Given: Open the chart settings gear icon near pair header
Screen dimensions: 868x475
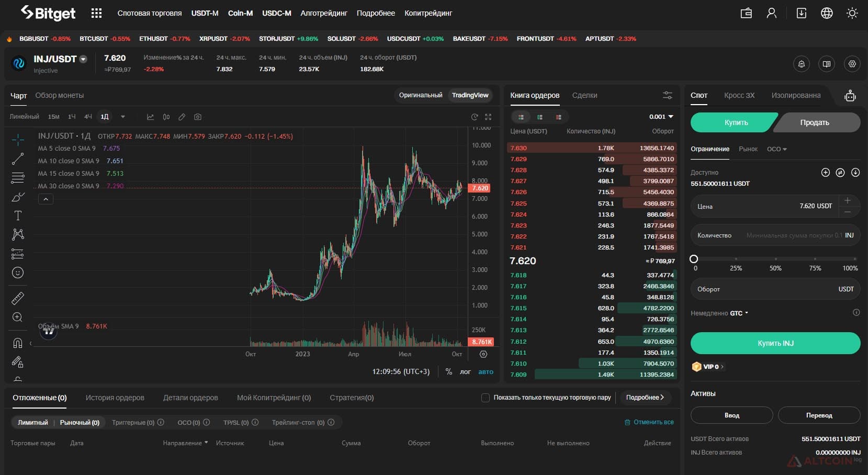Looking at the screenshot, I should [x=852, y=64].
